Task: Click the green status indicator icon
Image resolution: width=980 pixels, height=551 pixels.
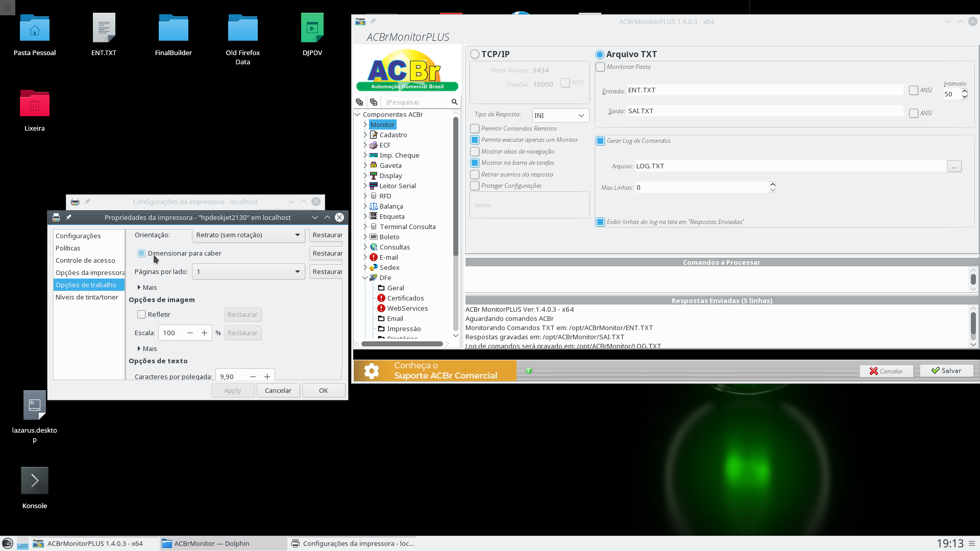Action: (529, 370)
